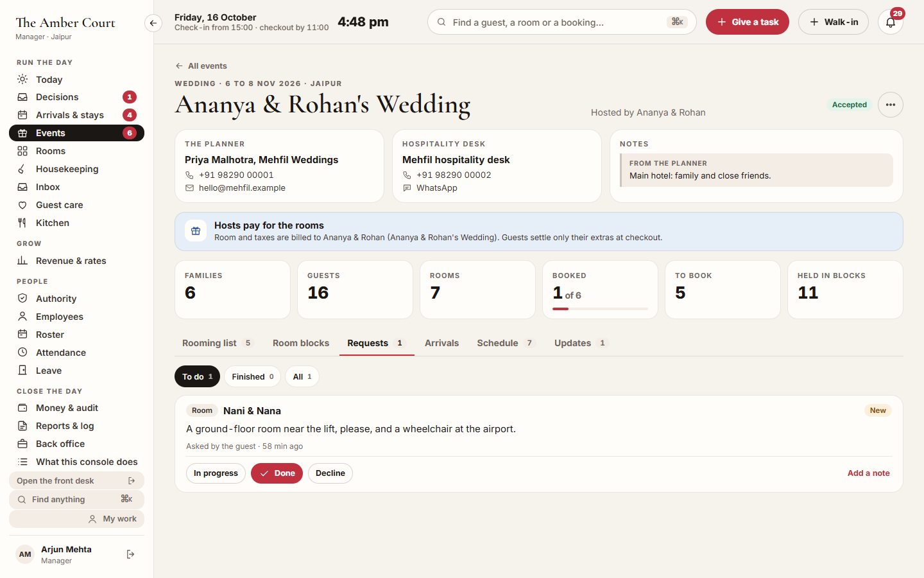Click the logout icon beside Arjun Mehta
The image size is (924, 578).
coord(131,554)
